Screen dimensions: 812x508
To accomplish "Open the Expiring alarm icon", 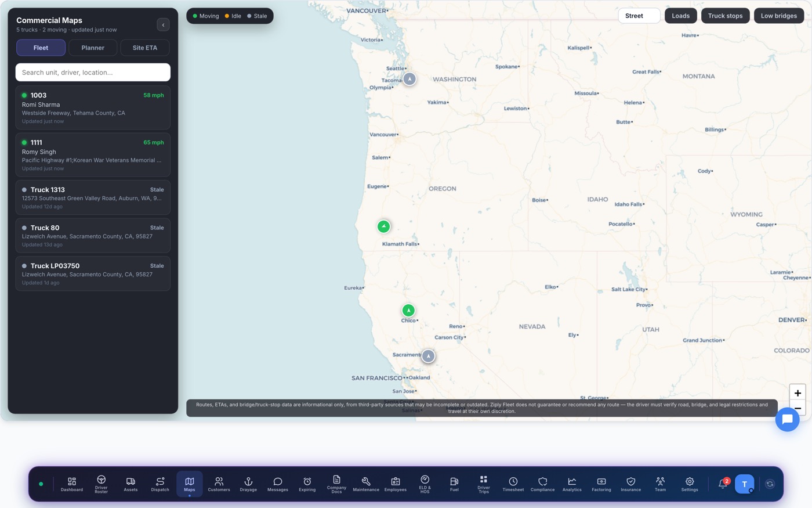I will point(307,484).
